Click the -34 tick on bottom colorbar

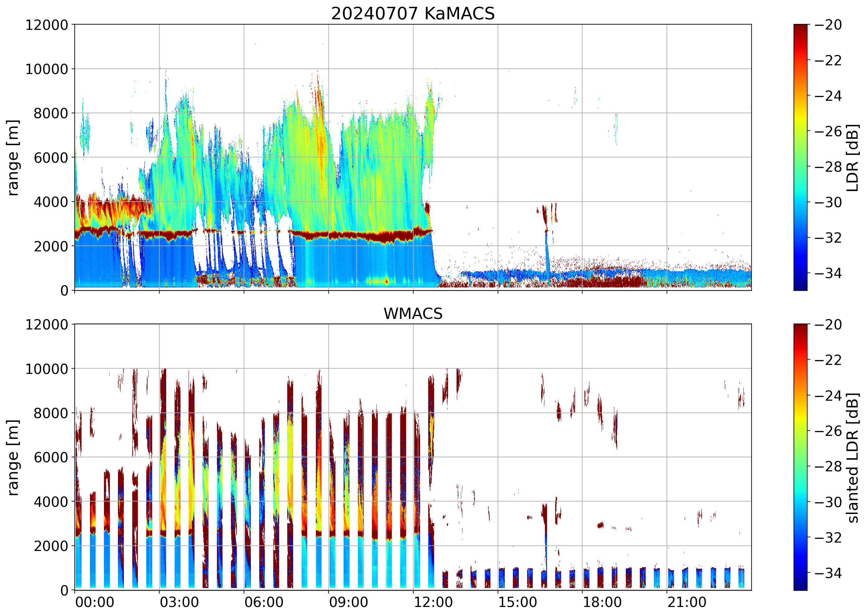click(828, 573)
